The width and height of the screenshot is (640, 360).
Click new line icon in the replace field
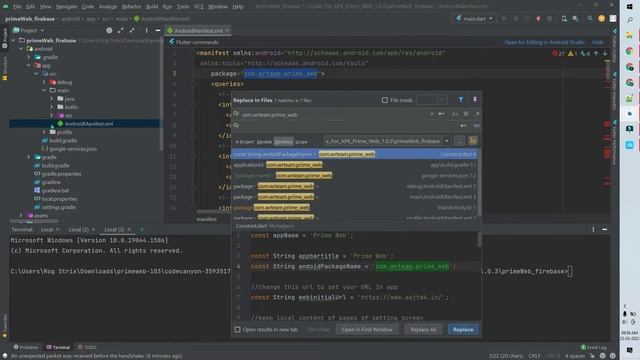point(463,126)
